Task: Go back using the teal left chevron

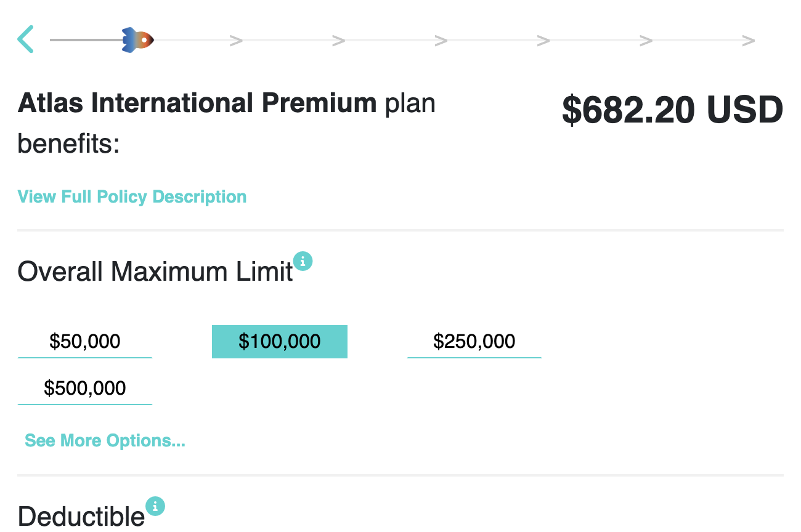Action: click(x=25, y=39)
